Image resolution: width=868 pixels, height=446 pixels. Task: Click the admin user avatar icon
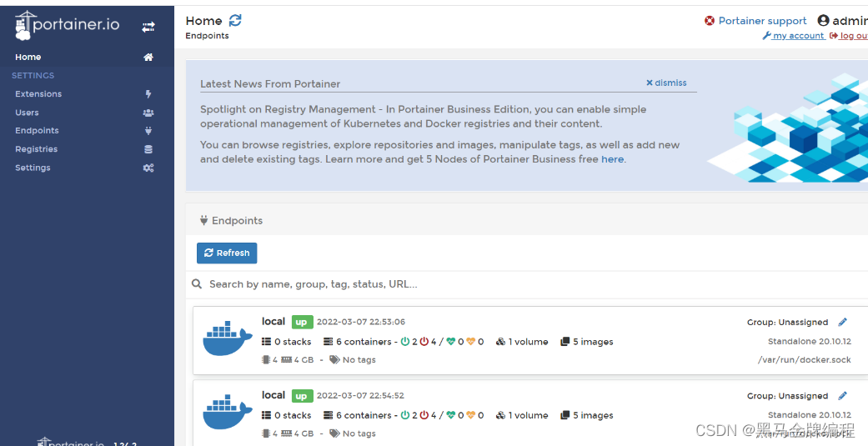pyautogui.click(x=823, y=21)
